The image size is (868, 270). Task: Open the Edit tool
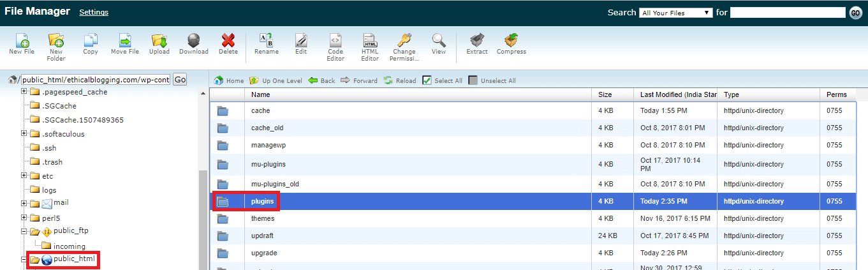(301, 44)
